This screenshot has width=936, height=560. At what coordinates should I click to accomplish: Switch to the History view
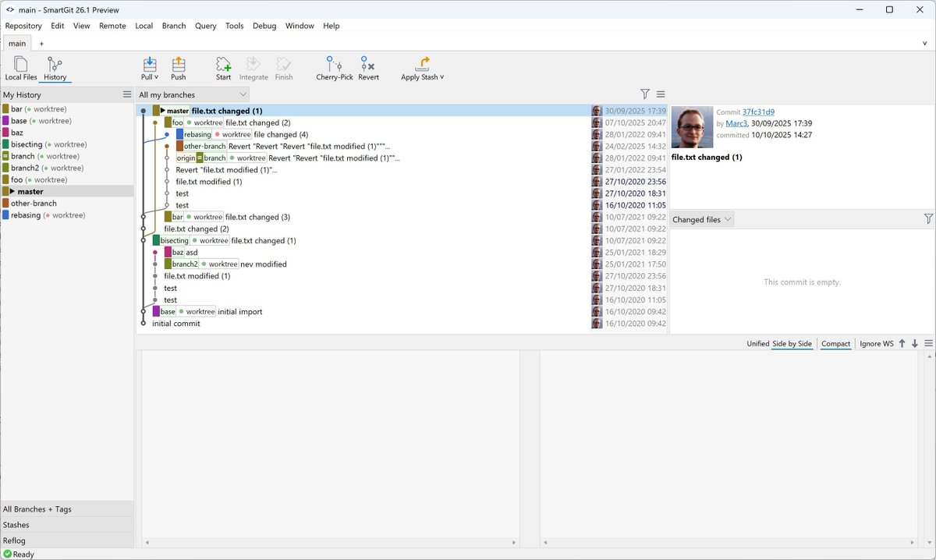tap(55, 69)
